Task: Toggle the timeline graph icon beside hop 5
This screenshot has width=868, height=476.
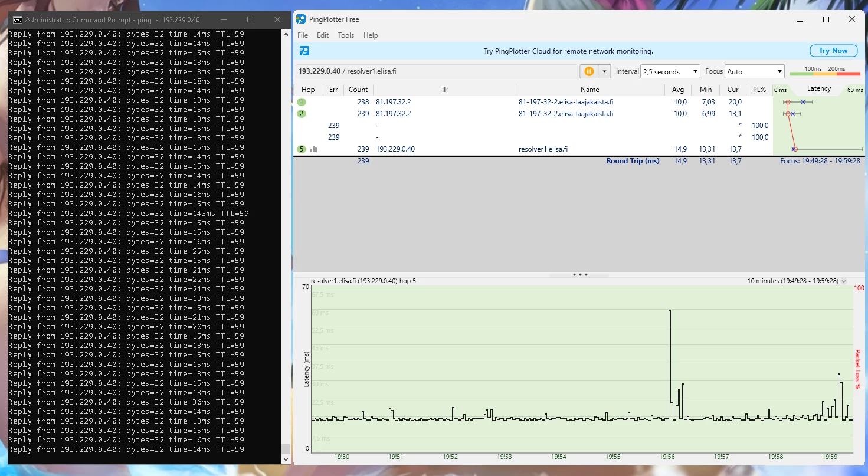Action: [314, 149]
